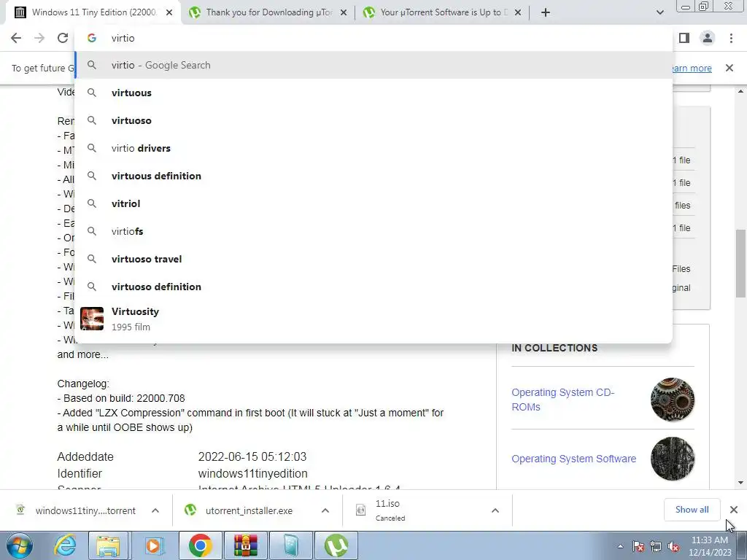Choose the 'virtuoso definition' suggestion
747x560 pixels.
[x=373, y=287]
